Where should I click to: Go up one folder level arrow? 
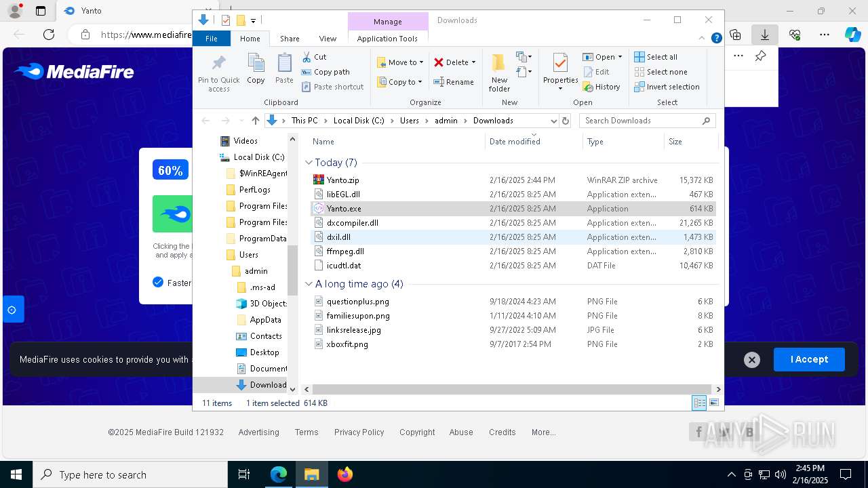255,121
